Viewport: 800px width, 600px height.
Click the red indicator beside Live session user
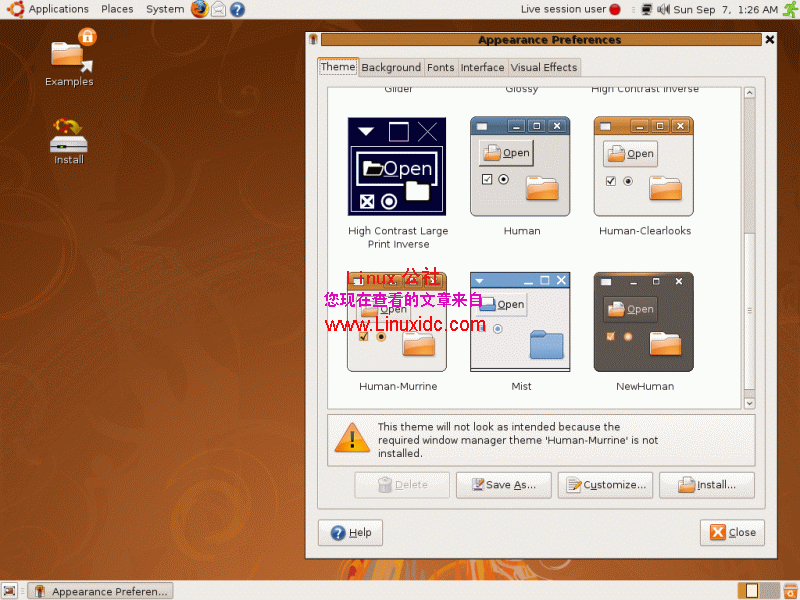pyautogui.click(x=613, y=9)
